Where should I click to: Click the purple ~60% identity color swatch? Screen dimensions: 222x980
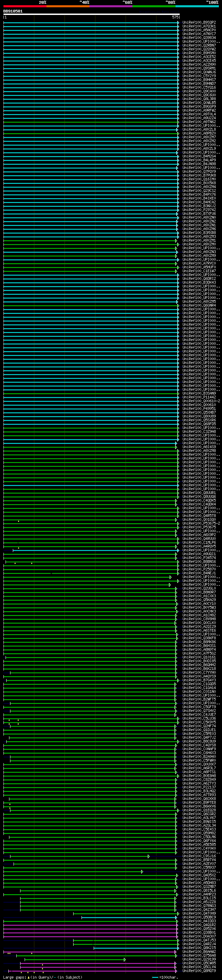[111, 6]
